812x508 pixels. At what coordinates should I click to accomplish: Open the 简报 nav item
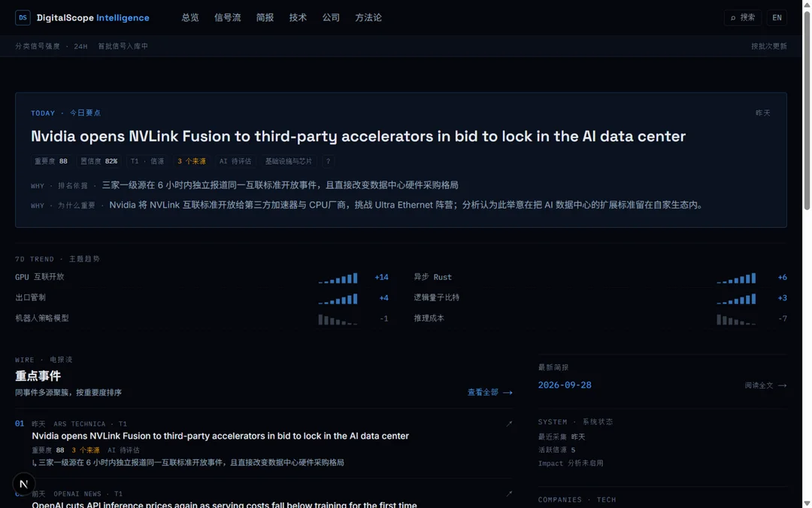coord(265,17)
